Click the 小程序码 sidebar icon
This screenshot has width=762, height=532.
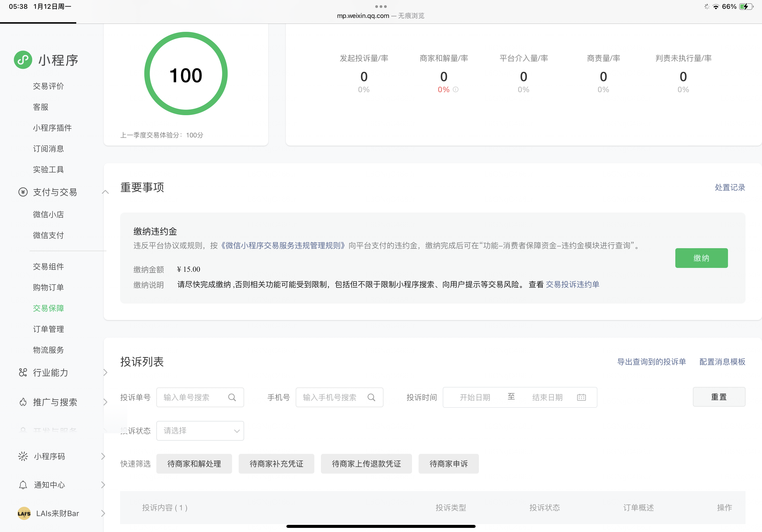(23, 456)
